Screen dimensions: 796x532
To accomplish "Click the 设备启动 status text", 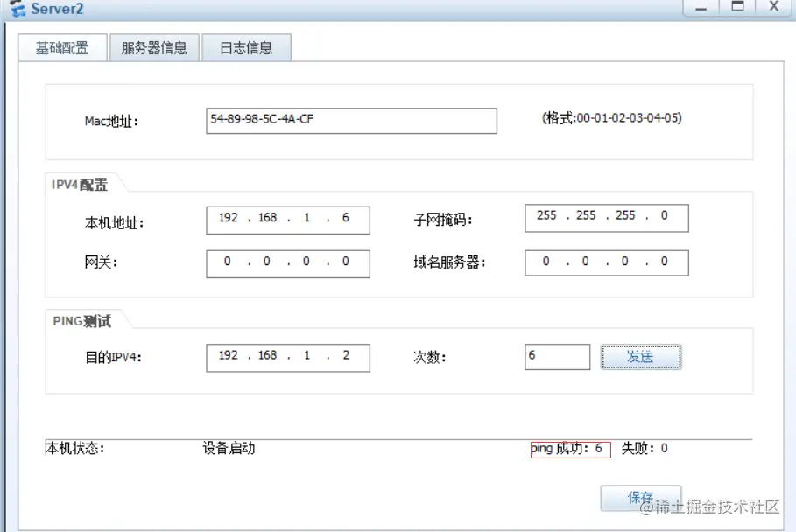I will [229, 448].
